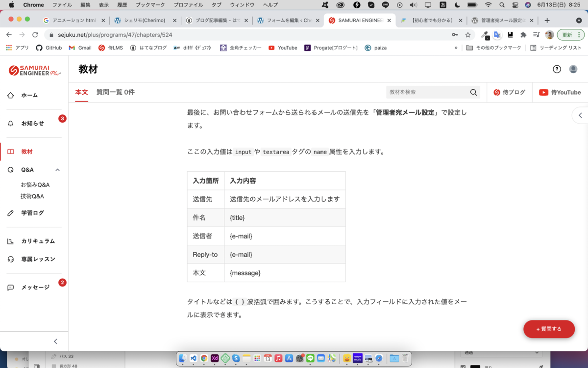Switch to the 質問一覧 0件 tab
The image size is (588, 368).
115,92
